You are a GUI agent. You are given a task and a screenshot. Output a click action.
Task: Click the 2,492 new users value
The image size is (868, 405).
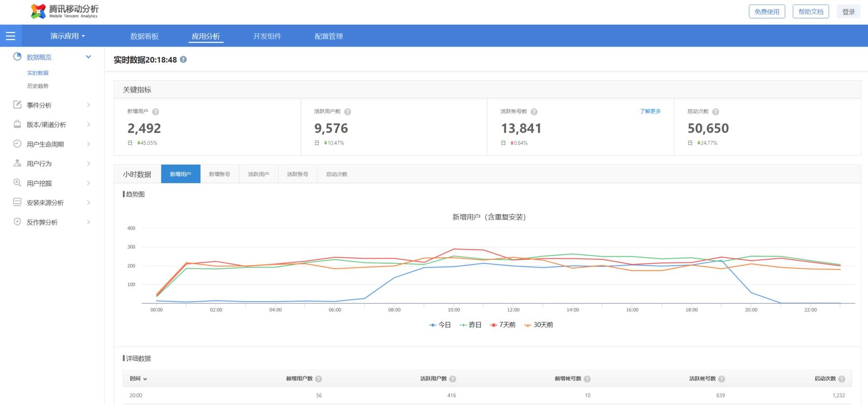[x=144, y=129]
